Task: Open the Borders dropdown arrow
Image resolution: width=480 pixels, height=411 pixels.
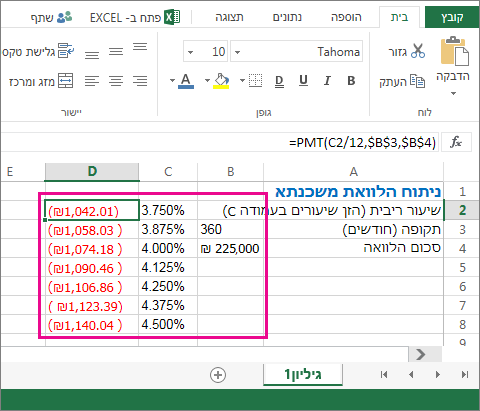Action: (x=242, y=80)
